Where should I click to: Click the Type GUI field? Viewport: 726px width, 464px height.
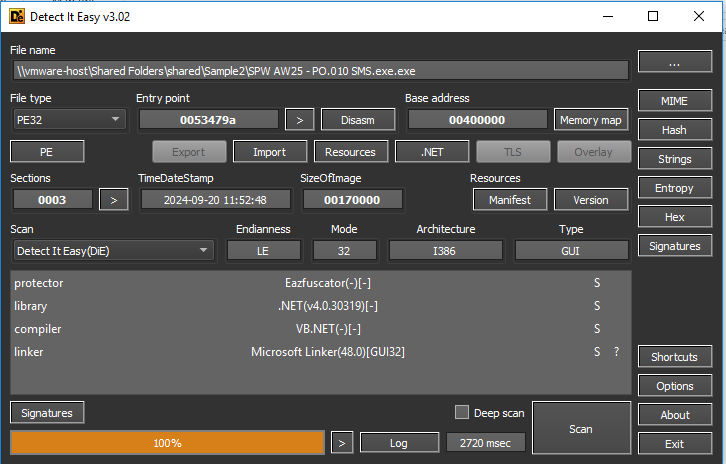(571, 251)
